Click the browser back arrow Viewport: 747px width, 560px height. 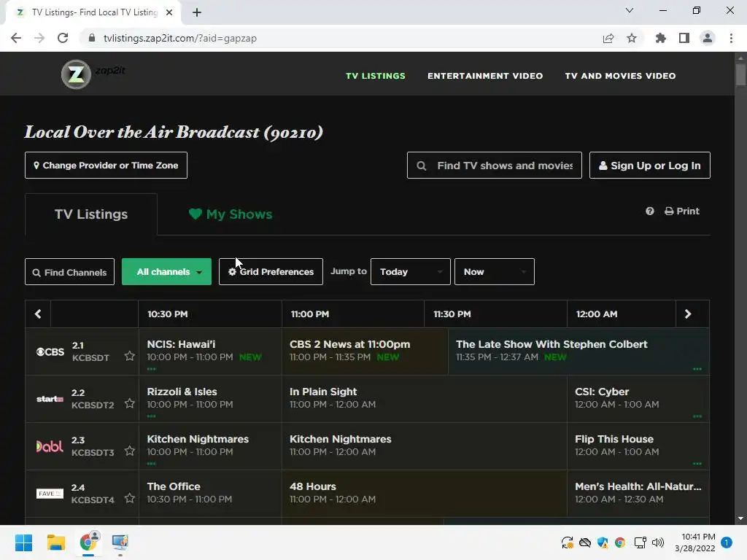[x=16, y=38]
